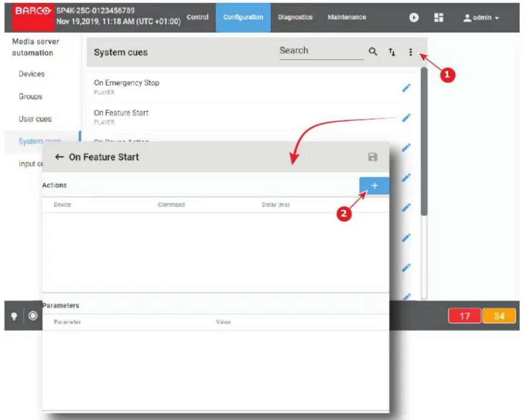Select User cues in the sidebar
This screenshot has width=524, height=420.
(x=35, y=119)
